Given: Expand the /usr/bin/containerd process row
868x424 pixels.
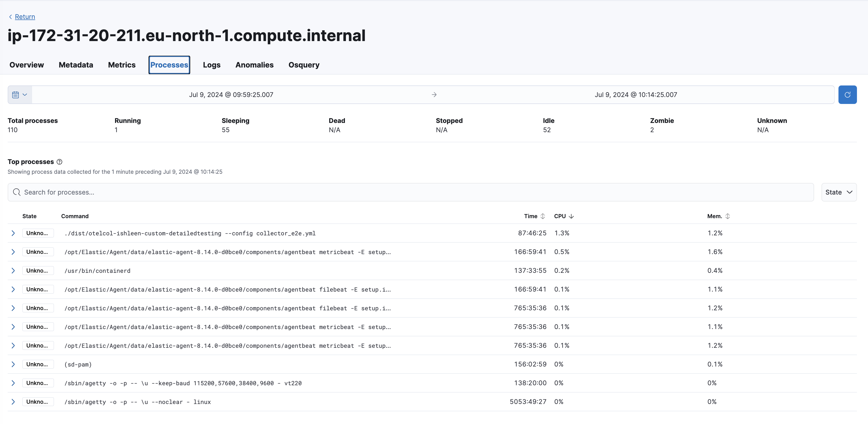Looking at the screenshot, I should point(13,271).
